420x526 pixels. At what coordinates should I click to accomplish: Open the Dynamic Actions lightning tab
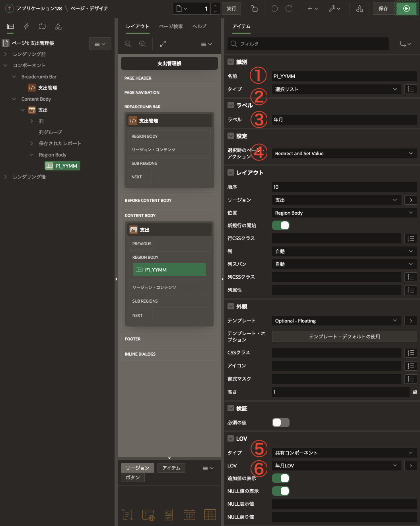point(26,26)
